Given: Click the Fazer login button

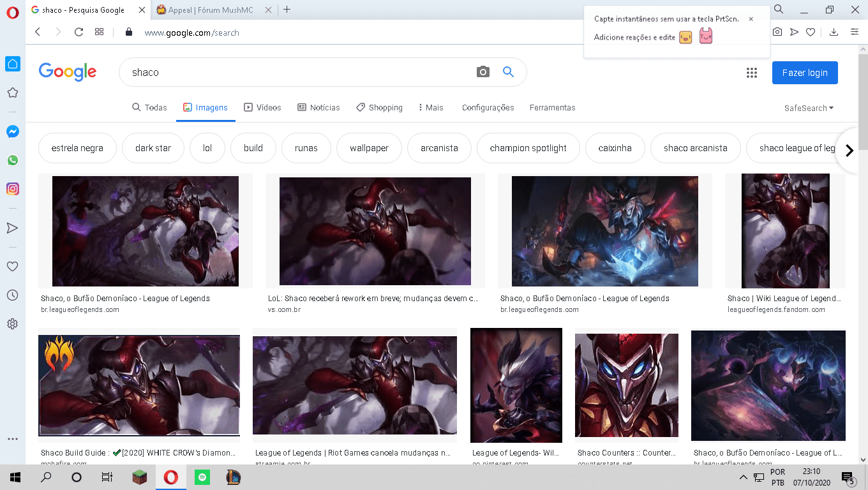Looking at the screenshot, I should click(x=805, y=73).
